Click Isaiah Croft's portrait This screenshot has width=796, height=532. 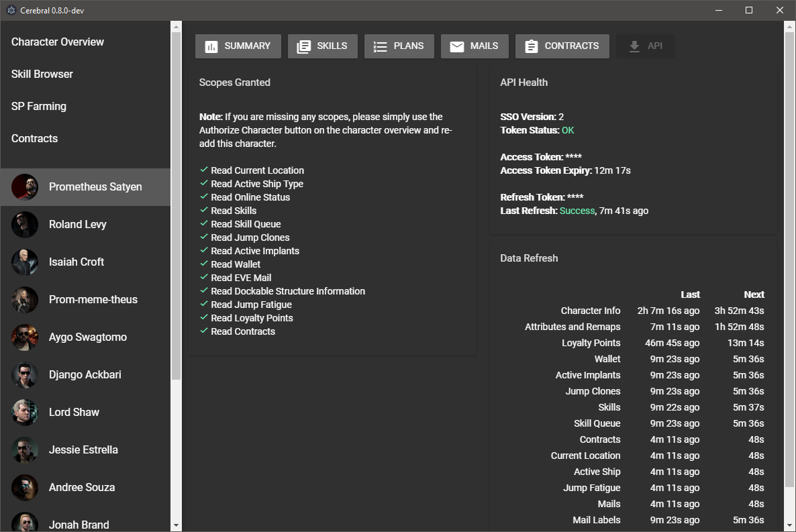pyautogui.click(x=25, y=262)
